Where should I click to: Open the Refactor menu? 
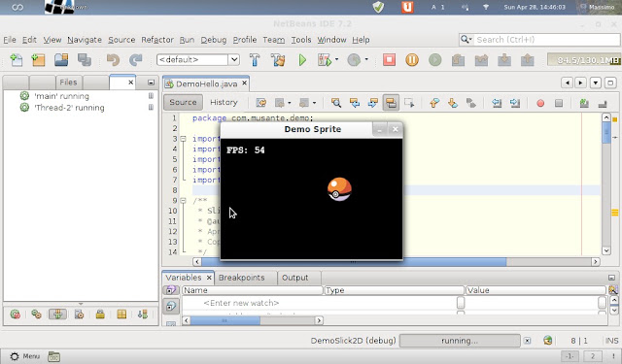(157, 40)
